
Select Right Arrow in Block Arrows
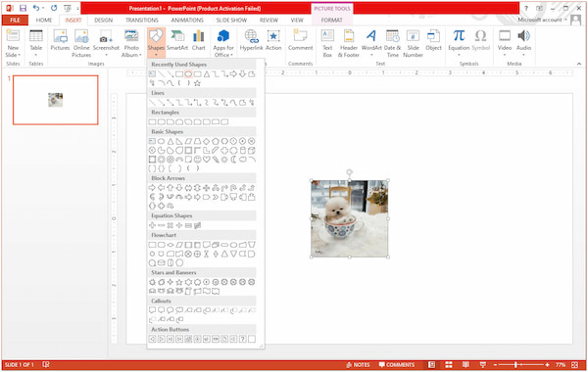tap(152, 188)
